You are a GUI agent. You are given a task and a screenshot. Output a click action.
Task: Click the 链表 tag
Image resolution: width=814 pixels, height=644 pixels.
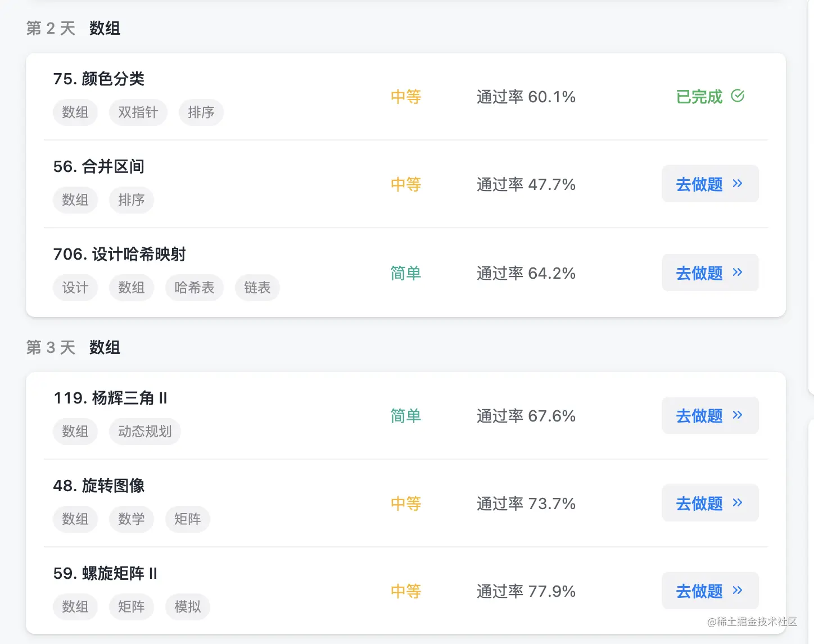257,288
